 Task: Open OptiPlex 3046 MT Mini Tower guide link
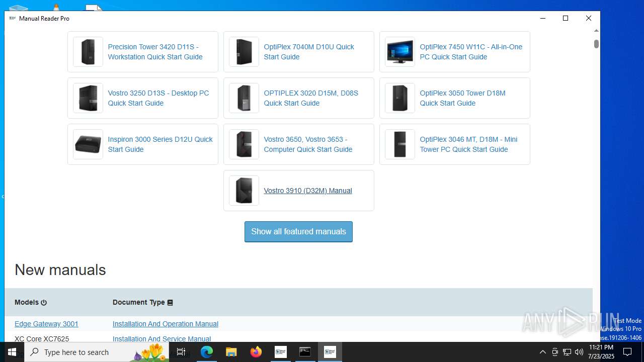[x=468, y=144]
